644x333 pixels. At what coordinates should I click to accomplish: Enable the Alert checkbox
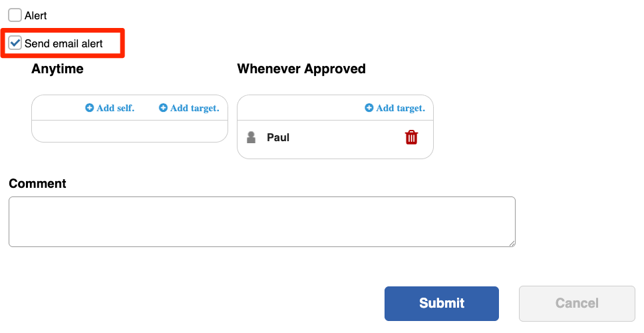click(x=15, y=15)
